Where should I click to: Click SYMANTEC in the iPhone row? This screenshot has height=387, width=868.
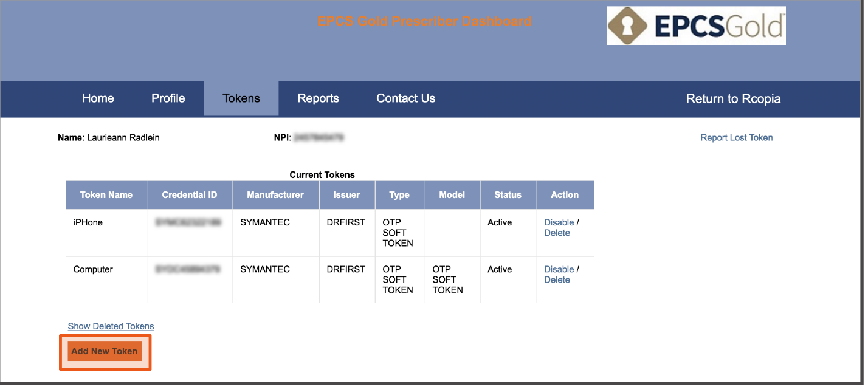[x=265, y=222]
